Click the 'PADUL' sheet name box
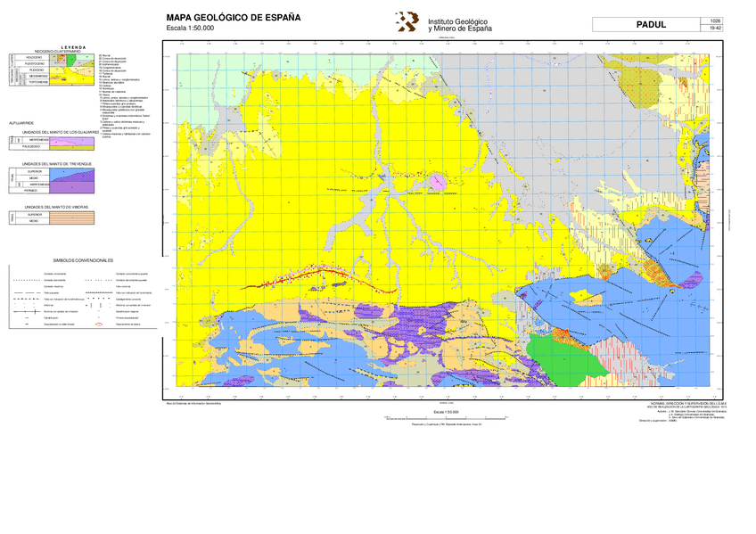The height and width of the screenshot is (534, 756). [646, 25]
